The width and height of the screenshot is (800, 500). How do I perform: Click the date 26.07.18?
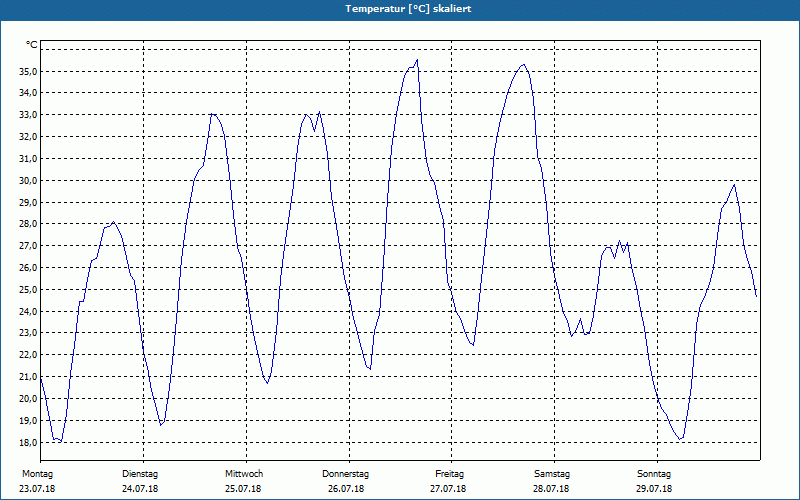pos(346,489)
